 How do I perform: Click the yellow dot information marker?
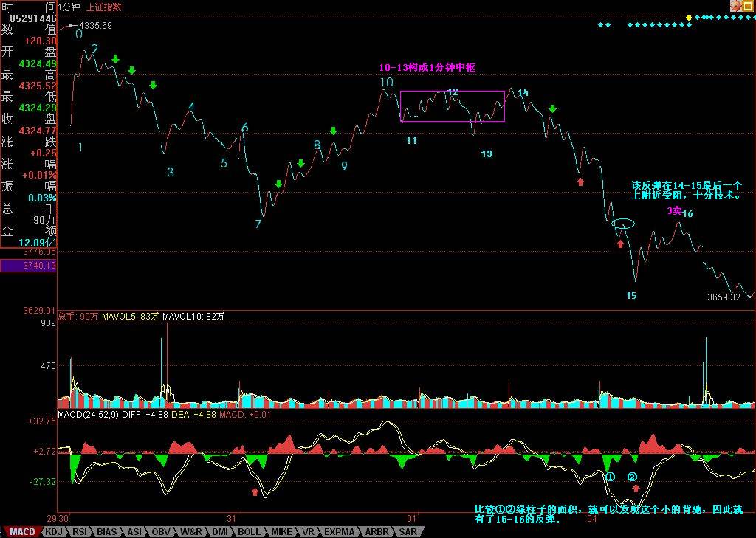click(689, 16)
